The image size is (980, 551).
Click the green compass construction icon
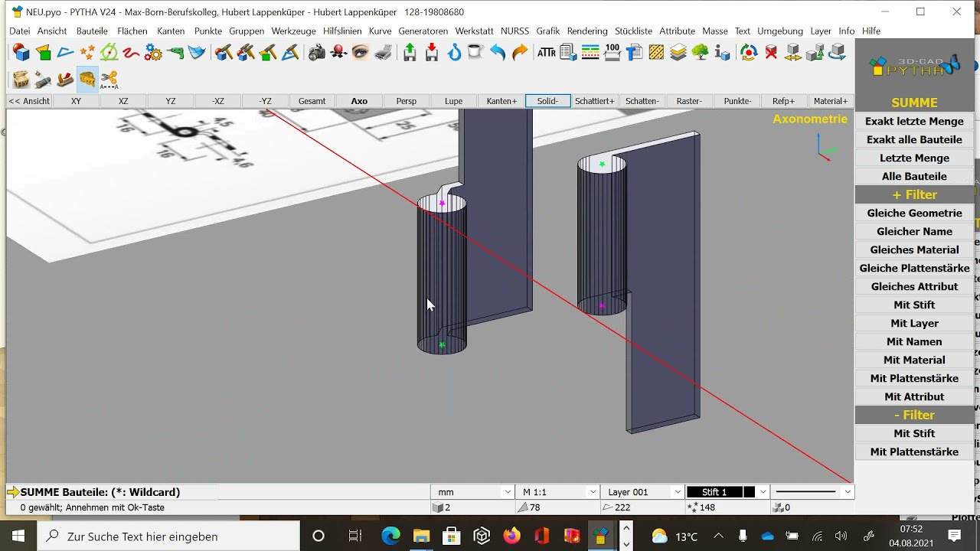click(109, 53)
